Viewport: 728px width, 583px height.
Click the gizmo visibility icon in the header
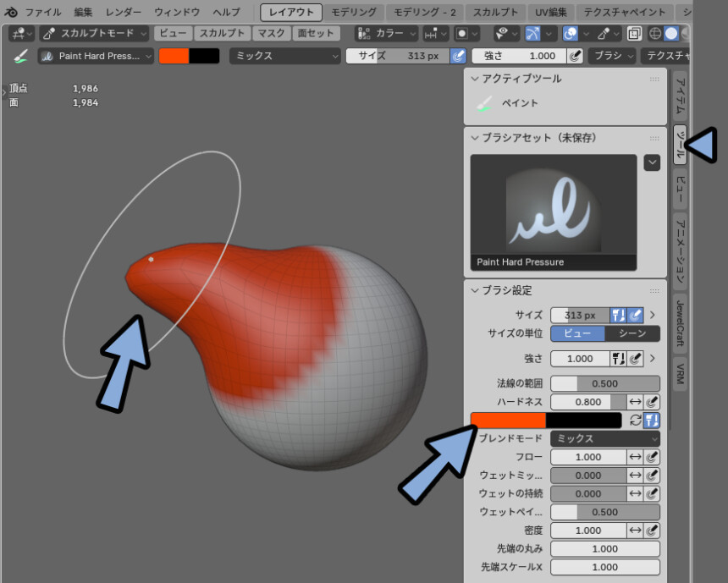(x=532, y=34)
